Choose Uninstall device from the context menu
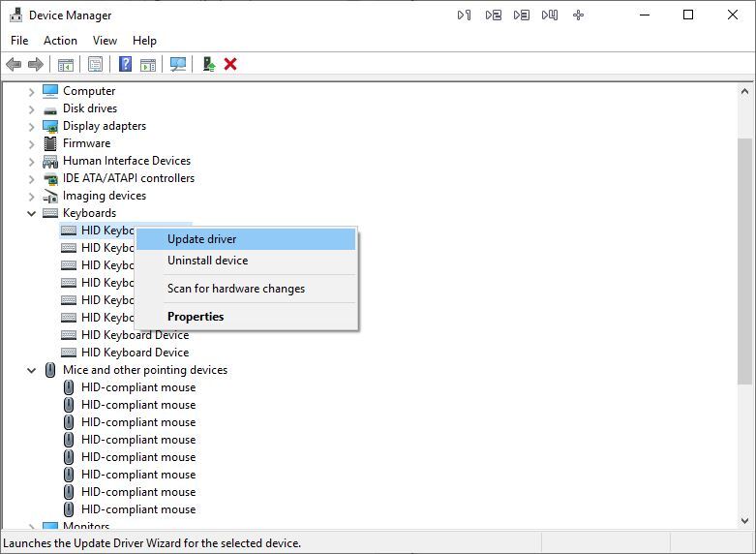The height and width of the screenshot is (554, 756). coord(247,261)
